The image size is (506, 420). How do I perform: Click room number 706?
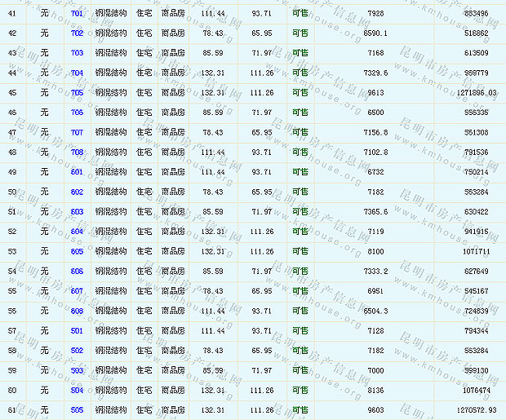point(77,113)
